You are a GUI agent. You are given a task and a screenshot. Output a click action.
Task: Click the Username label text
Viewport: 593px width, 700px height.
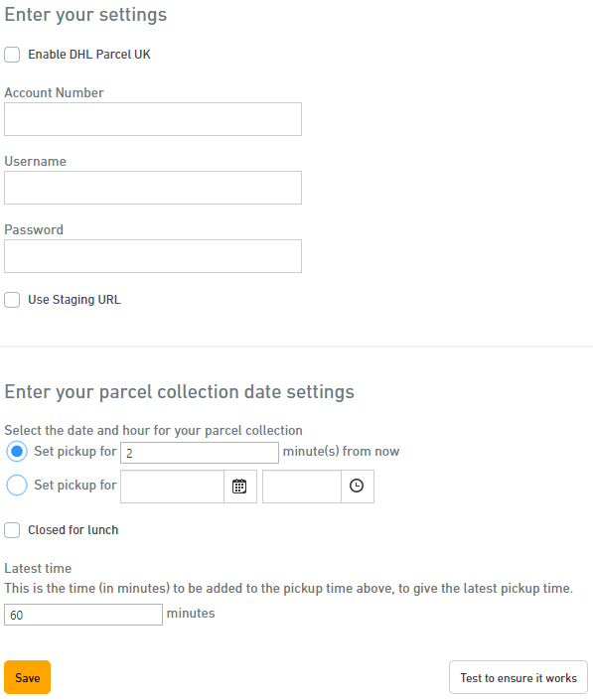click(x=36, y=161)
